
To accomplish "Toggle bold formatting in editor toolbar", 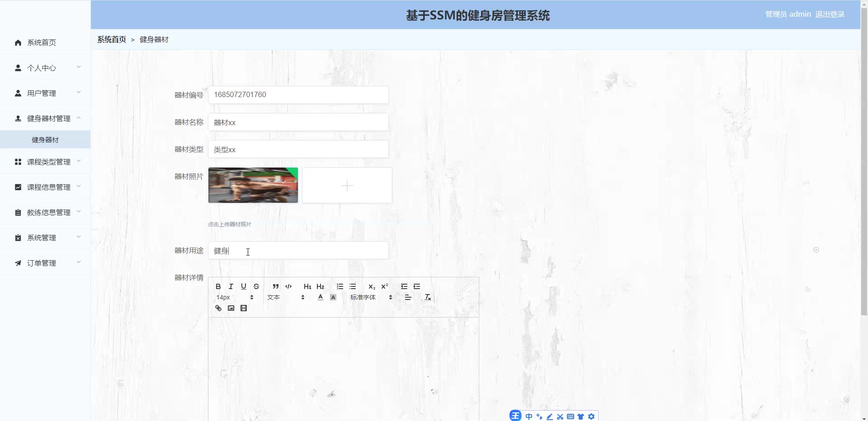I will [x=218, y=286].
